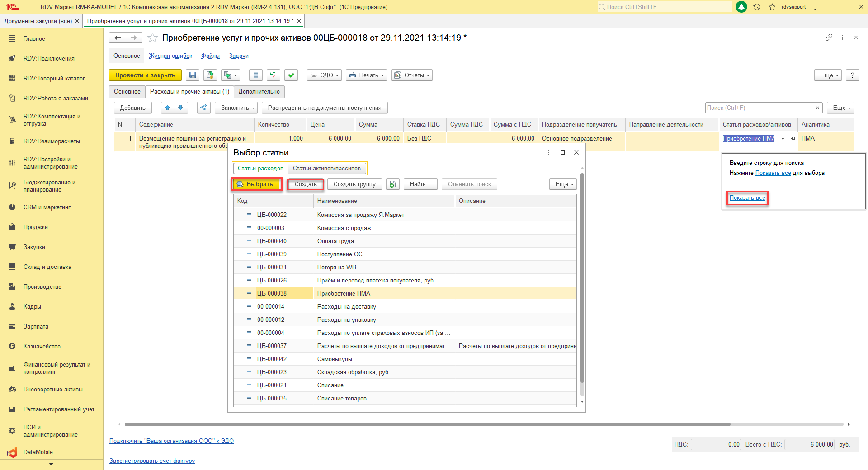Click the refresh list icon in dialog
Viewport: 868px width, 470px height.
tap(392, 184)
